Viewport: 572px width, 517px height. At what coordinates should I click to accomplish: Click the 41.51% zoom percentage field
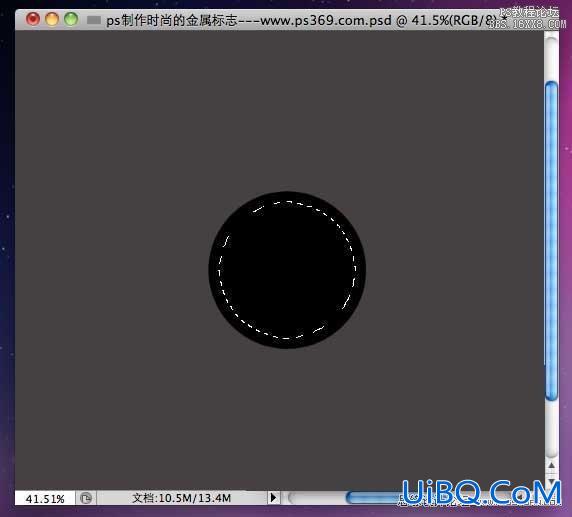pos(45,498)
